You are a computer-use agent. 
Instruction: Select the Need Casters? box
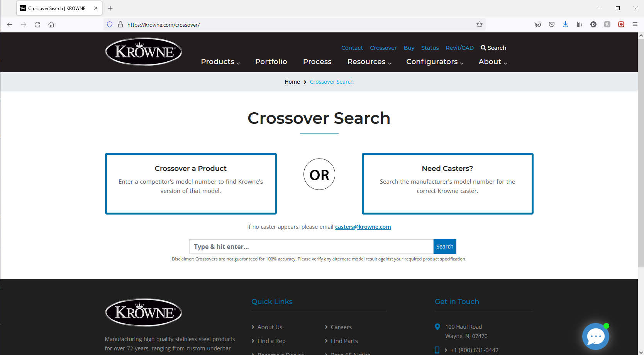(x=447, y=184)
